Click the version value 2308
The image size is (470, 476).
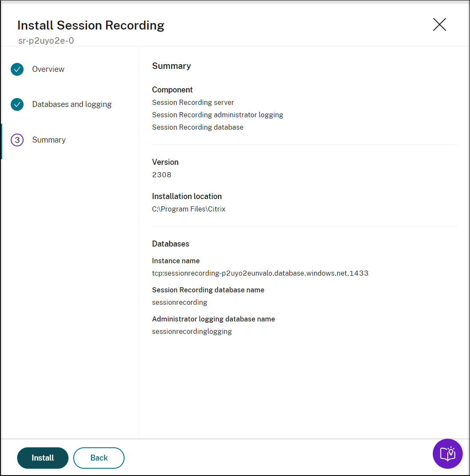162,175
